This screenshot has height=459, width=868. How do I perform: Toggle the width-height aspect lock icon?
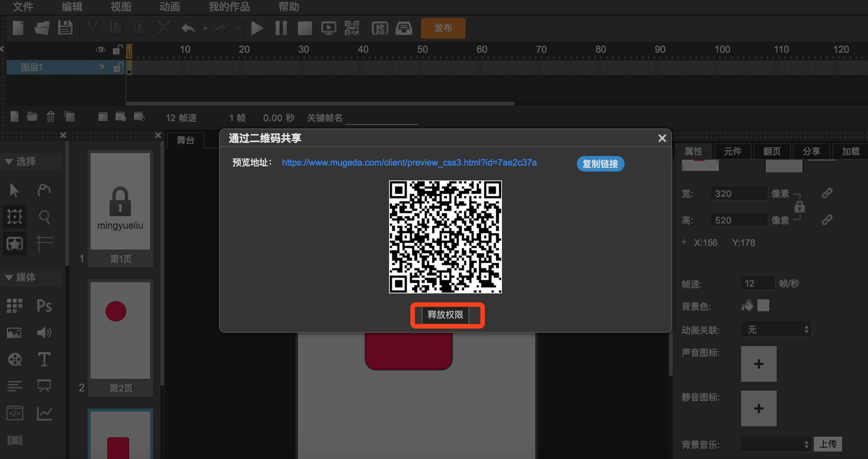(x=799, y=207)
